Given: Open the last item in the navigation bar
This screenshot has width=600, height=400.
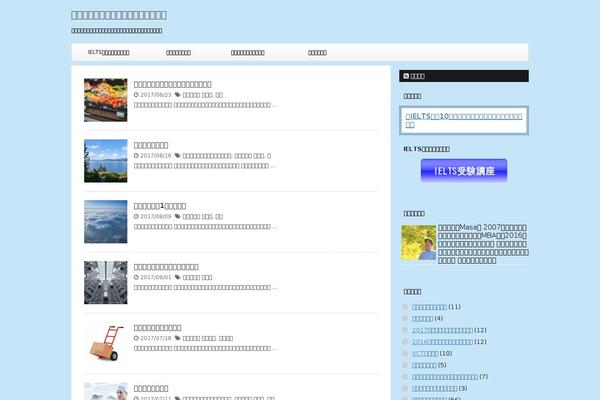Looking at the screenshot, I should pos(317,52).
